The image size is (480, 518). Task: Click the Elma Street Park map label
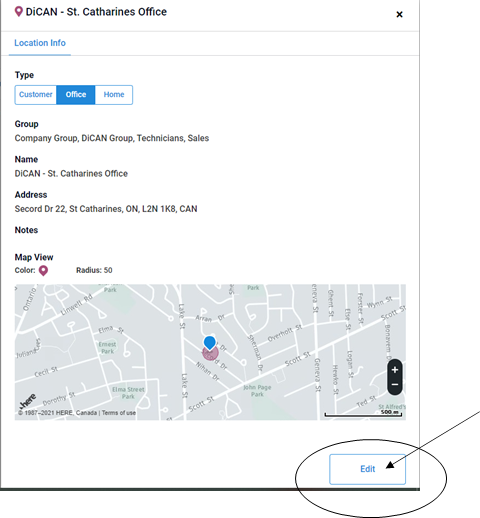click(128, 393)
